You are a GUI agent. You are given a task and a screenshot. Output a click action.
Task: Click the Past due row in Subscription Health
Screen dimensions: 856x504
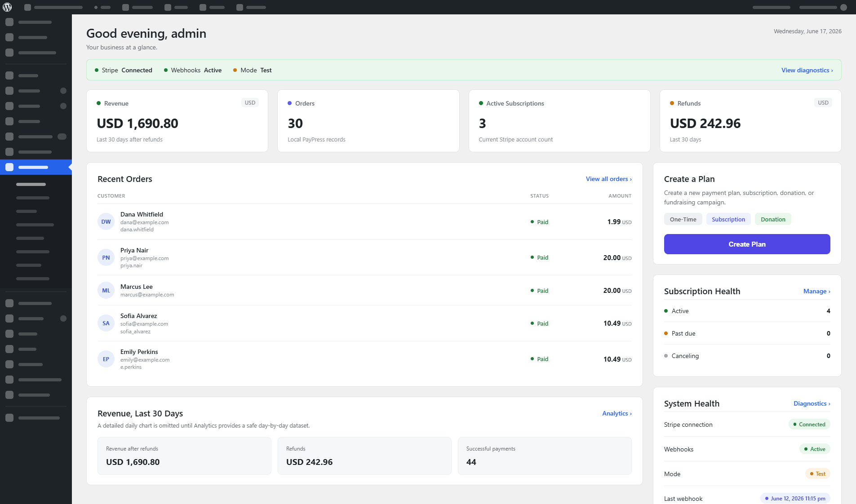coord(747,333)
